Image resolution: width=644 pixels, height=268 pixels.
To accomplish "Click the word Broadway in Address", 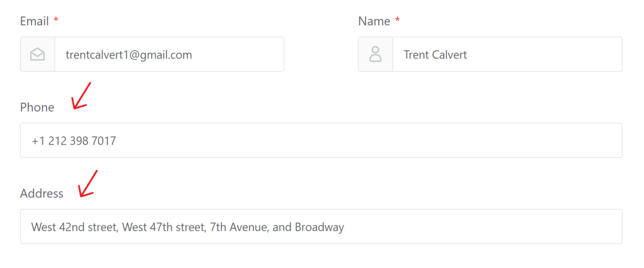I will point(319,227).
